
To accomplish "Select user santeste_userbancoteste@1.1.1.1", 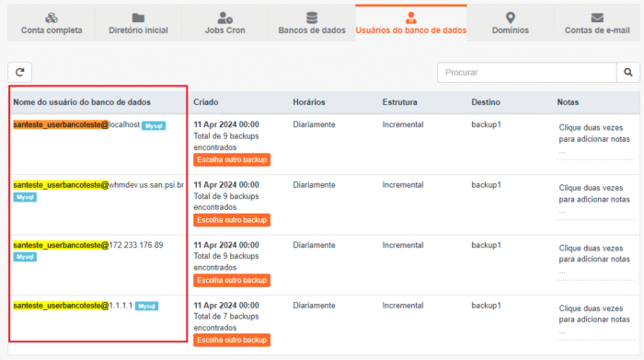I will click(x=73, y=306).
